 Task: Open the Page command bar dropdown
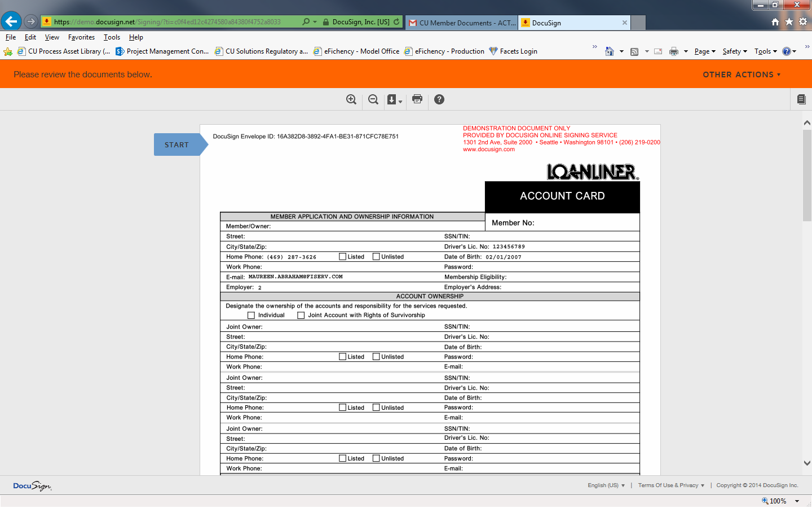(705, 51)
